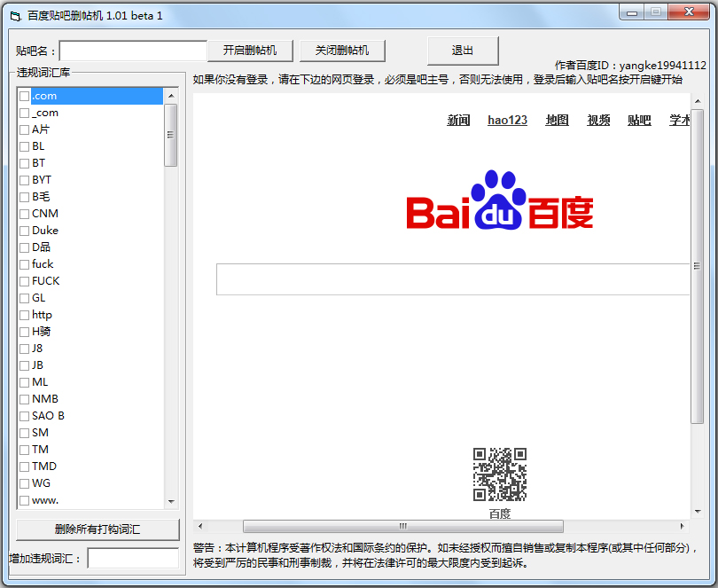Click the browser horizontal scrollbar thumb

403,526
